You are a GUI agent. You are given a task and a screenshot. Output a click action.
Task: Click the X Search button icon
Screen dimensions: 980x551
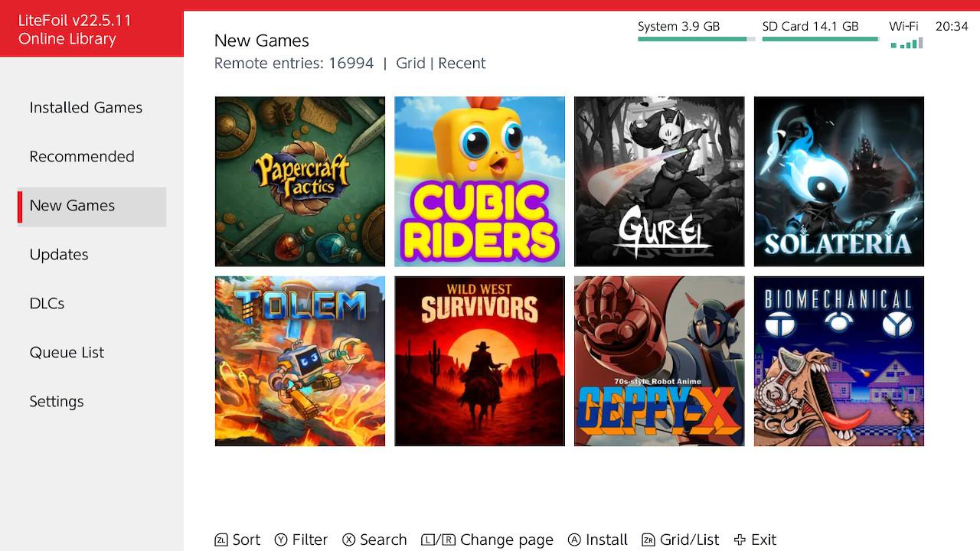(349, 540)
